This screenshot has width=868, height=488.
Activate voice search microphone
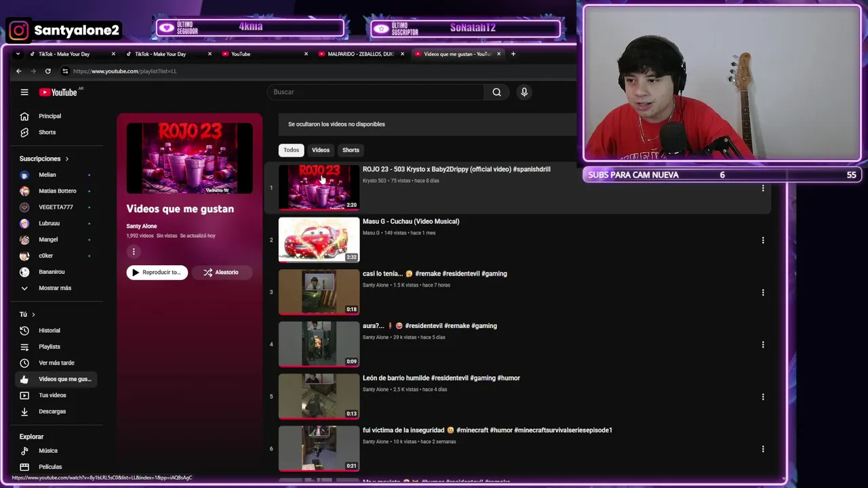coord(524,92)
